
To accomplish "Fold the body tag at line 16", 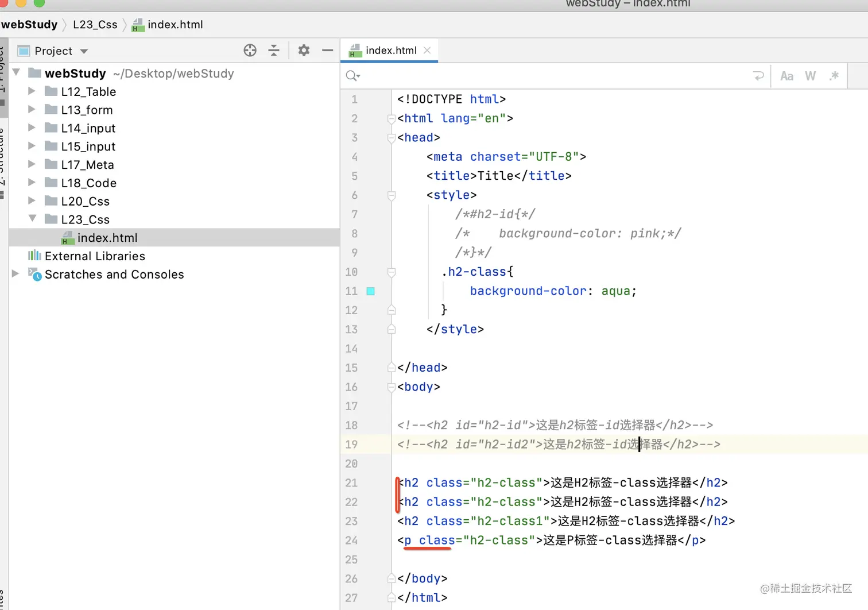I will pos(392,387).
